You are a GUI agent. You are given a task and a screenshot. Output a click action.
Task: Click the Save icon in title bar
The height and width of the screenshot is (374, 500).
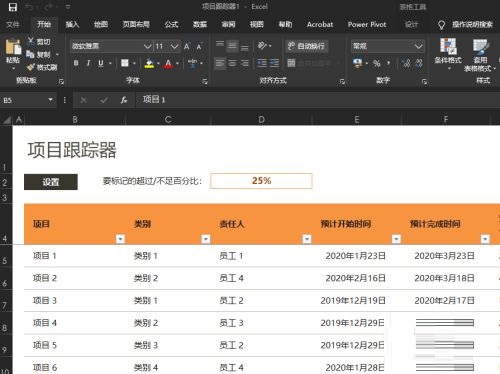click(x=13, y=7)
